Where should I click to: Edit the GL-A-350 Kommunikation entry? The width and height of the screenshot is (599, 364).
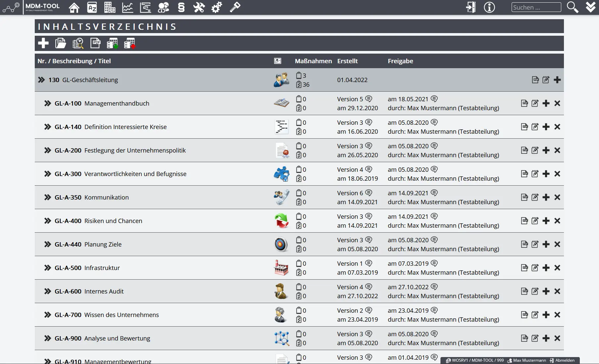tap(535, 197)
